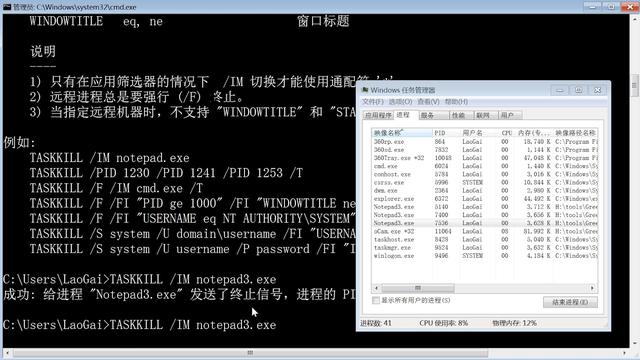Select Notepad3.exe with PID 7400

pos(485,215)
